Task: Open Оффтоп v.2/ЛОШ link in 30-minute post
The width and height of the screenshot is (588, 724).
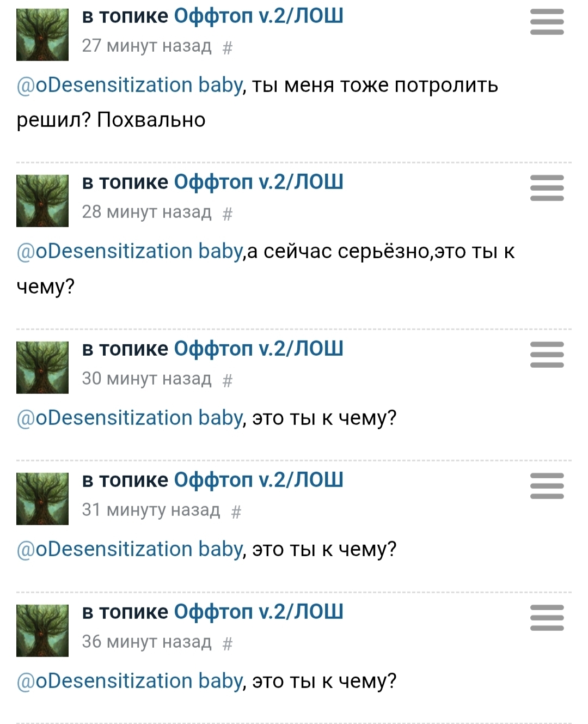Action: coord(259,349)
